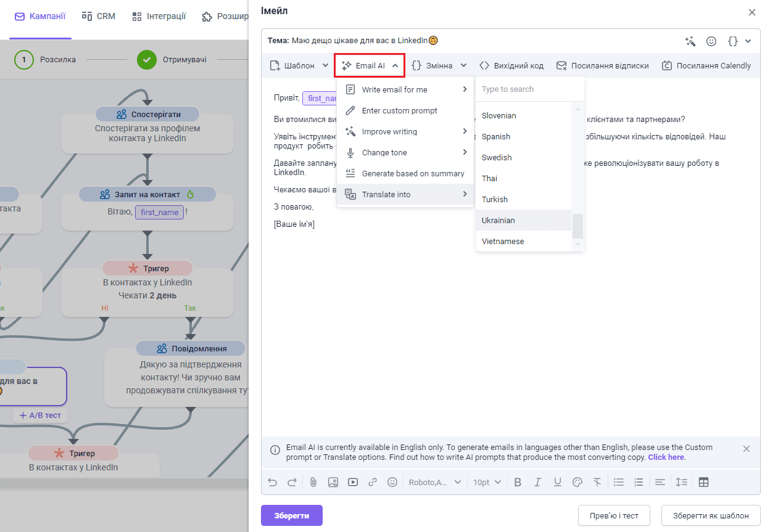Click the Зберегти save button

coord(291,515)
